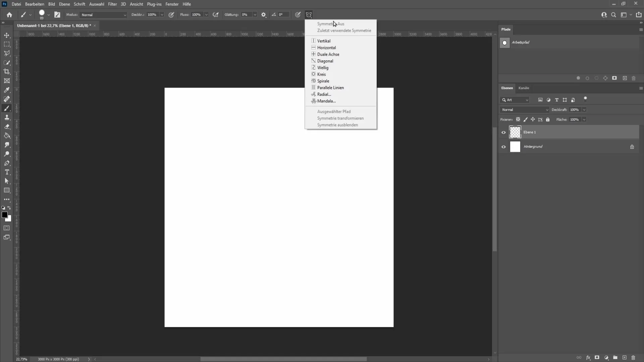Hide the Hintergrund layer
This screenshot has width=644, height=362.
pos(503,147)
